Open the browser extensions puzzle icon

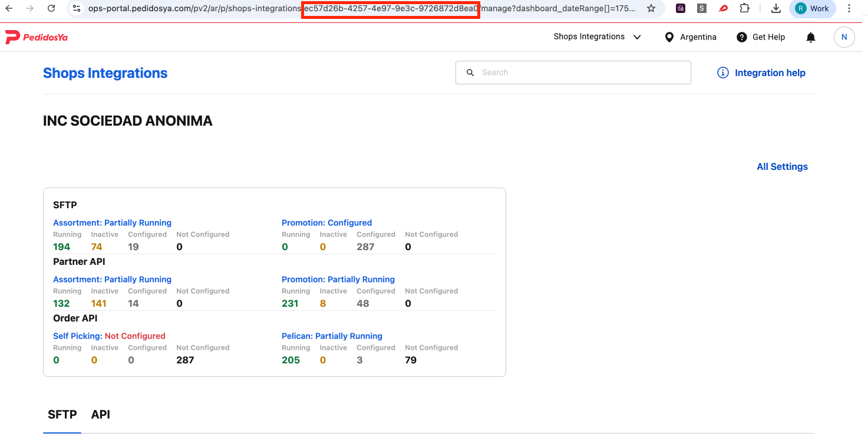(x=745, y=8)
